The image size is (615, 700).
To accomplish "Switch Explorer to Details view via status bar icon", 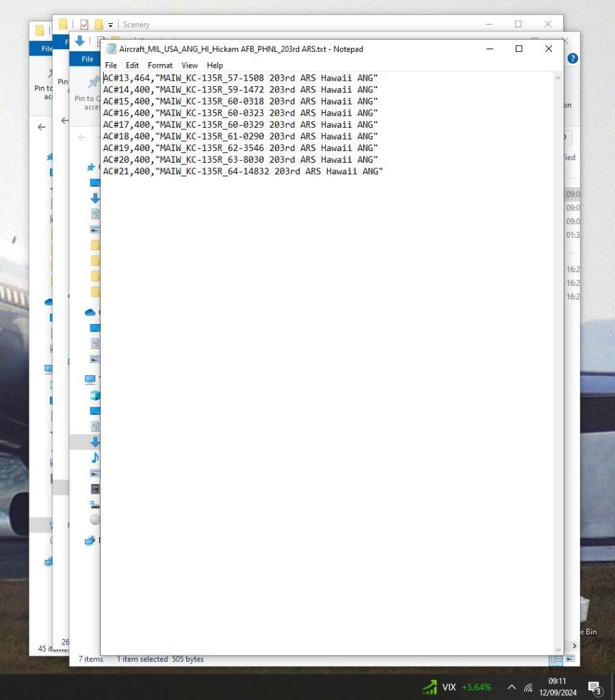I will 556,660.
